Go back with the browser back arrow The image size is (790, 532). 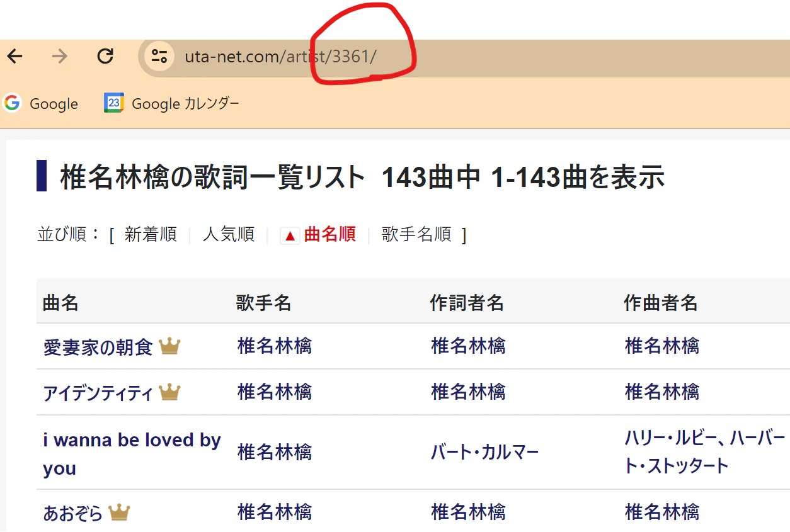pyautogui.click(x=14, y=57)
